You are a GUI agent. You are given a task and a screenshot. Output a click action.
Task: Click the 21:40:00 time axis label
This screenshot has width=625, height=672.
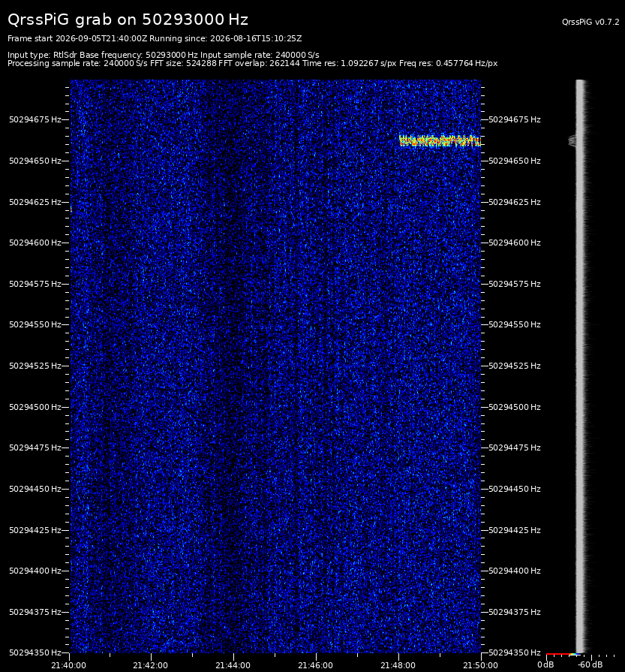point(68,665)
